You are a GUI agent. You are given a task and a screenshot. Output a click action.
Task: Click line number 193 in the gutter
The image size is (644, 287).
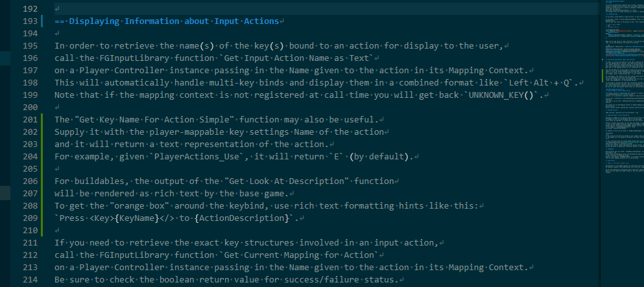(30, 21)
